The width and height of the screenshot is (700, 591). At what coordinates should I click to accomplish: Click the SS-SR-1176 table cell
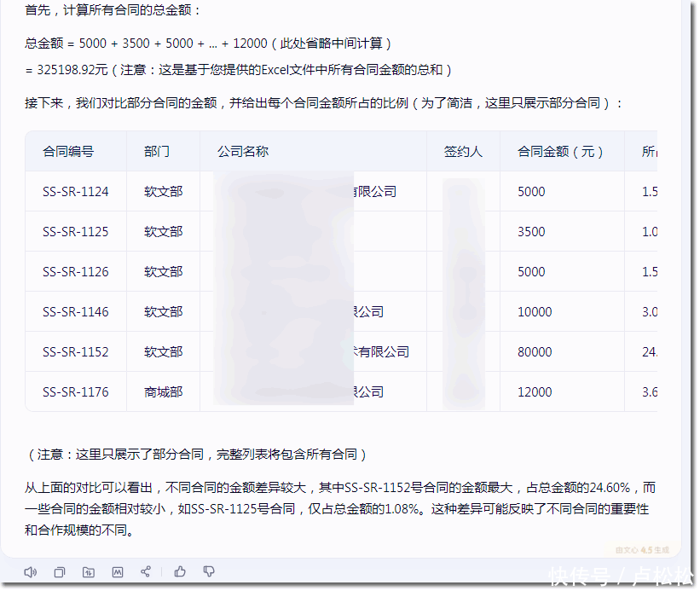tap(76, 392)
